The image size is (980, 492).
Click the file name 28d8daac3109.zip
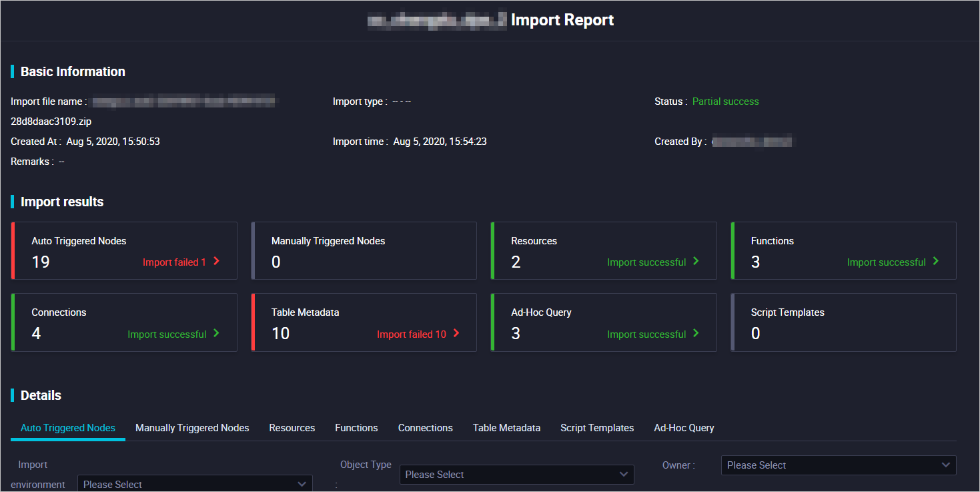51,121
